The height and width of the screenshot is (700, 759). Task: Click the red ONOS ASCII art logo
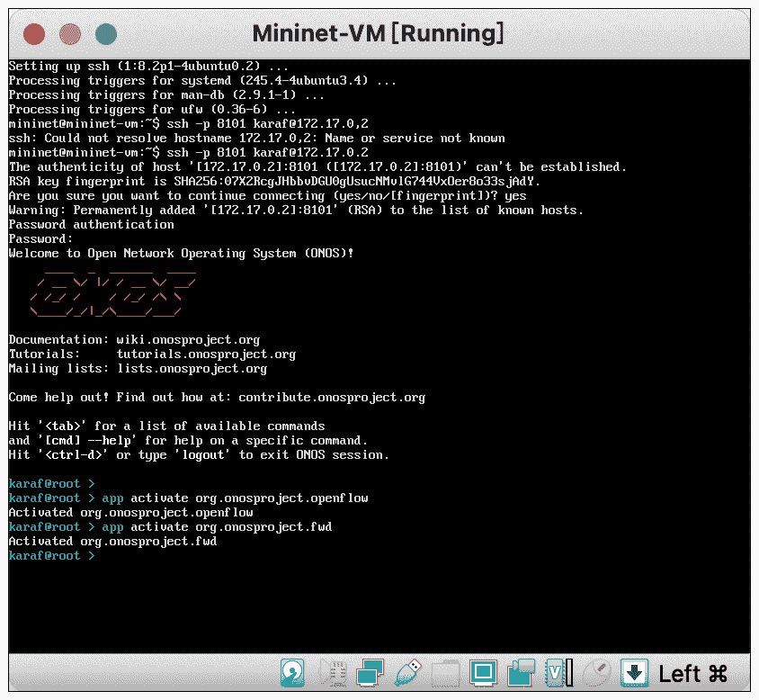(x=113, y=294)
